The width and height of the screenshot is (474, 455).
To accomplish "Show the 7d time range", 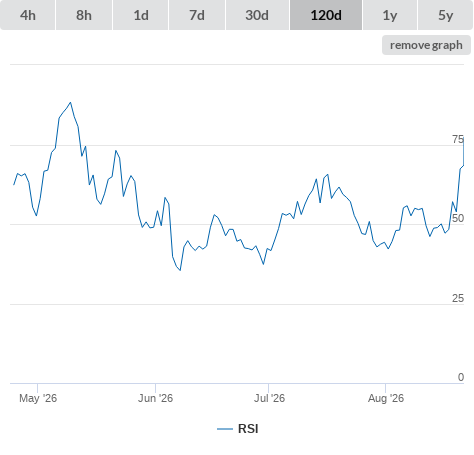I will click(x=197, y=15).
